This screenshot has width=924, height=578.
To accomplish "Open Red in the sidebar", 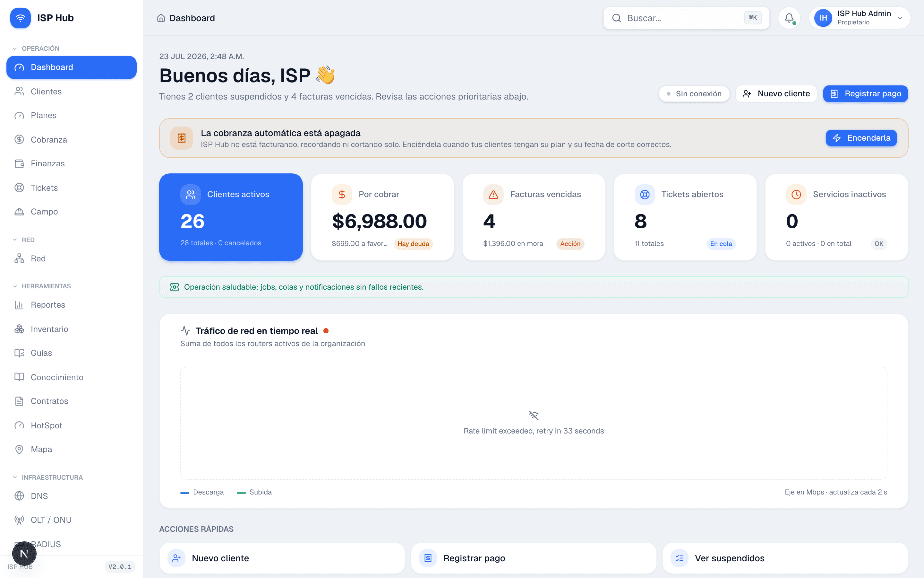I will coord(72,259).
